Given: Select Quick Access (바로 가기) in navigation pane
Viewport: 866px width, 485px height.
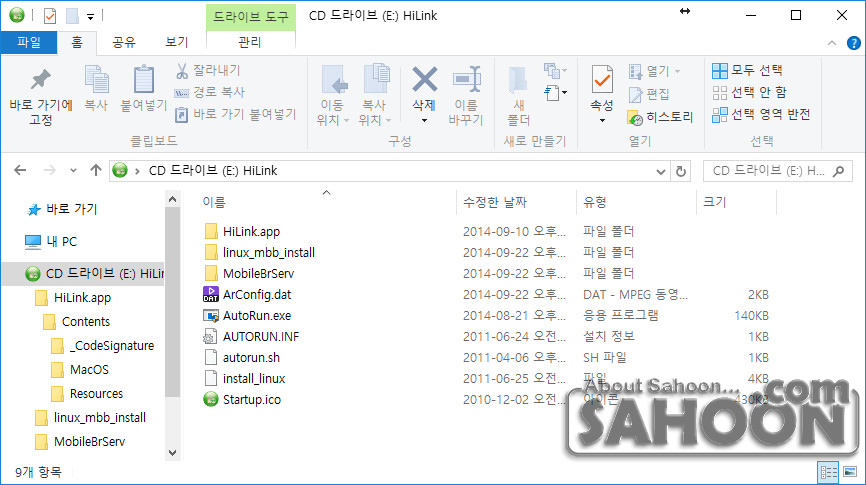Looking at the screenshot, I should point(62,209).
